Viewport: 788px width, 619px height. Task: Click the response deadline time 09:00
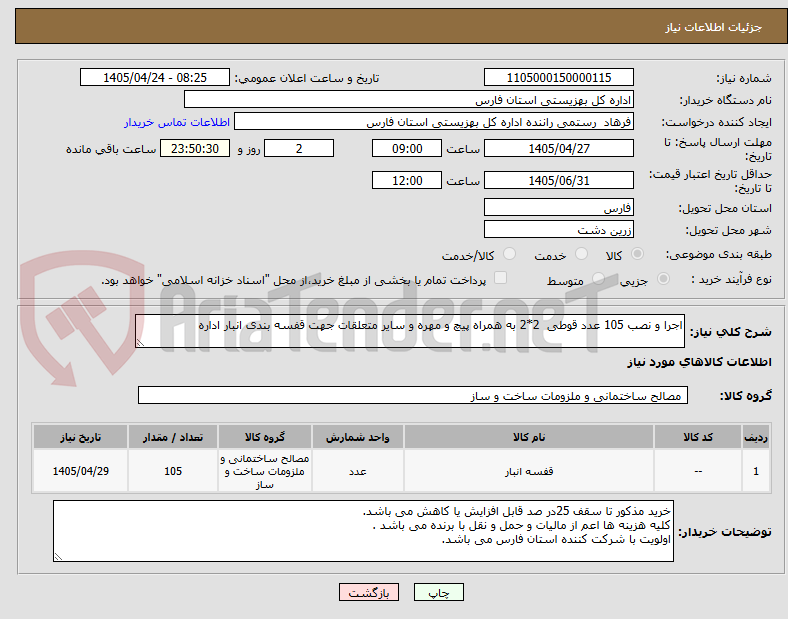407,148
